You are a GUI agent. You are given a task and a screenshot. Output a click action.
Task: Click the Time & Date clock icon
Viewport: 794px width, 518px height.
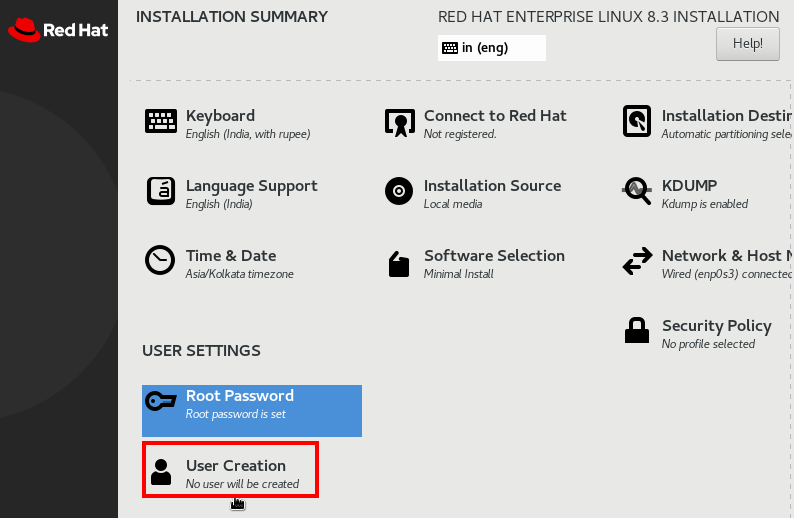[x=160, y=260]
